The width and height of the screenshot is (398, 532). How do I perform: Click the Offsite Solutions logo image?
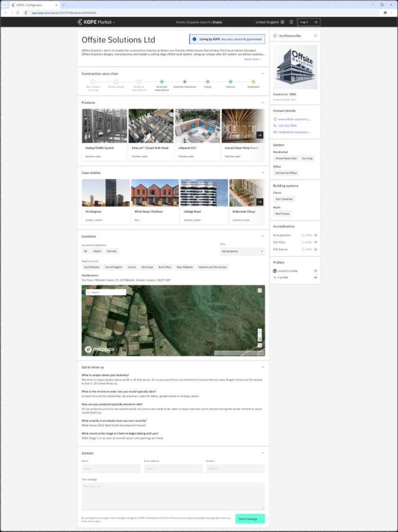[x=295, y=66]
